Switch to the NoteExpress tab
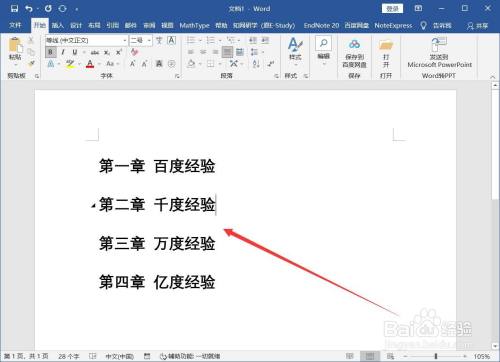 pyautogui.click(x=393, y=25)
